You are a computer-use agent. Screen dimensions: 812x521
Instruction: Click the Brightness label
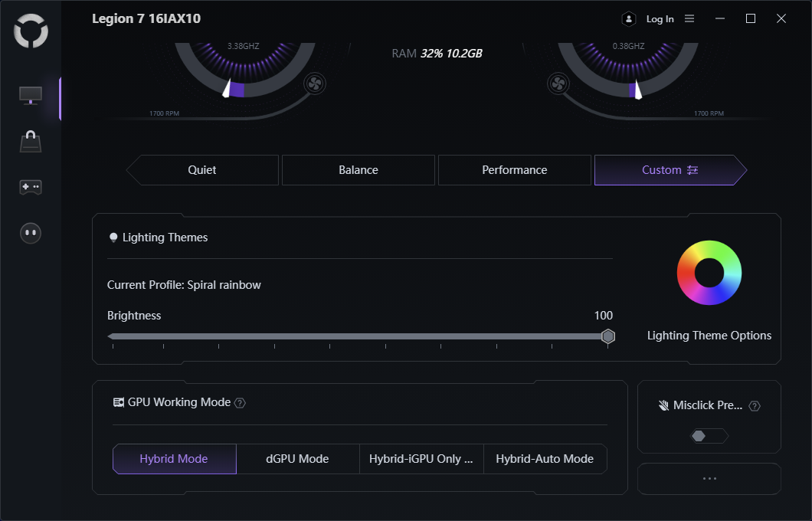click(x=134, y=316)
